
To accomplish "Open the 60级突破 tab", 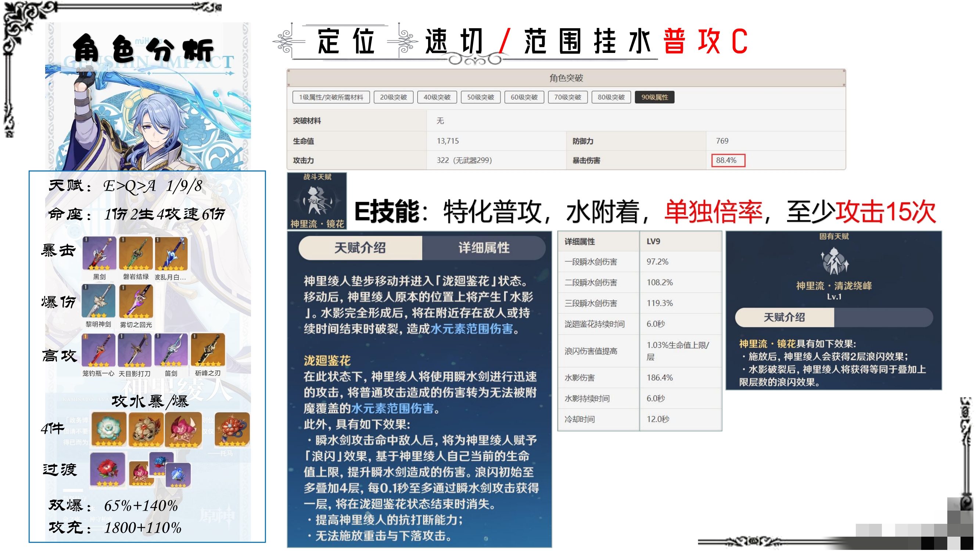I will (x=524, y=97).
